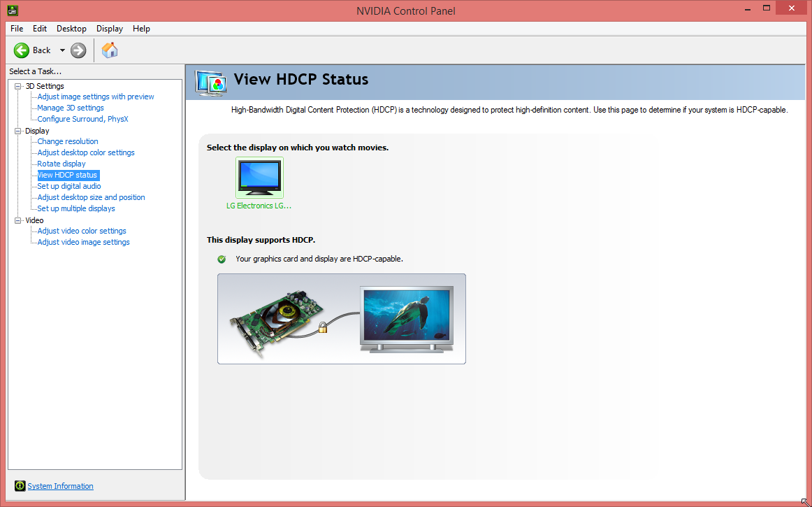Open the Back history dropdown arrow
This screenshot has width=812, height=507.
pyautogui.click(x=62, y=50)
